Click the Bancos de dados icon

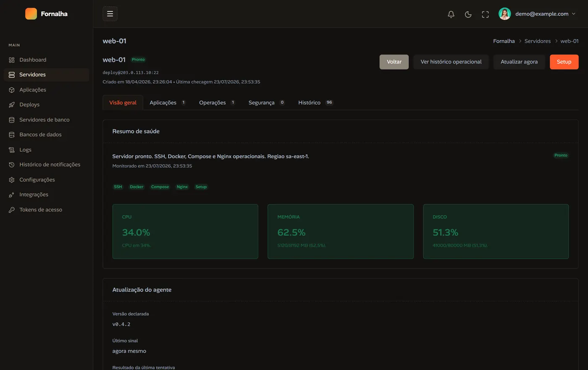tap(12, 135)
